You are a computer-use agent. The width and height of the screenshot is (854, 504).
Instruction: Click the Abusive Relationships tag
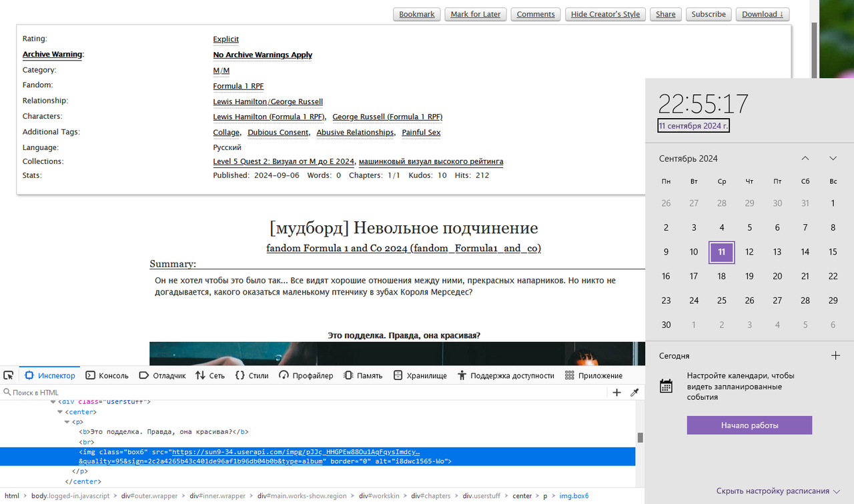coord(356,132)
